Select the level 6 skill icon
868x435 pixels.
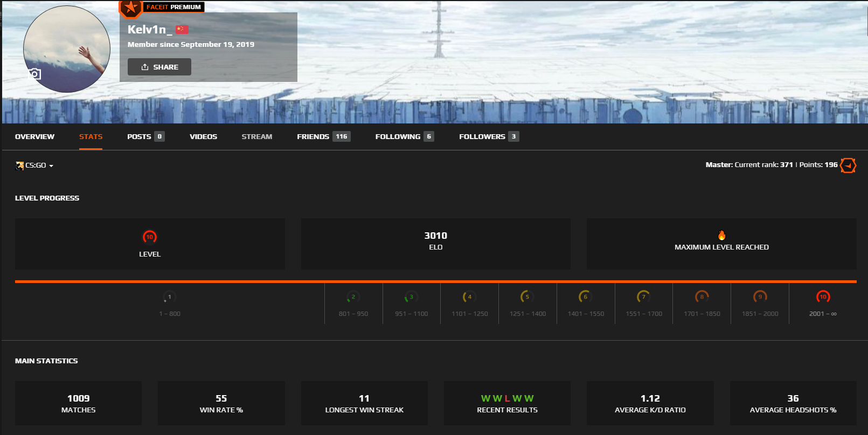(586, 297)
